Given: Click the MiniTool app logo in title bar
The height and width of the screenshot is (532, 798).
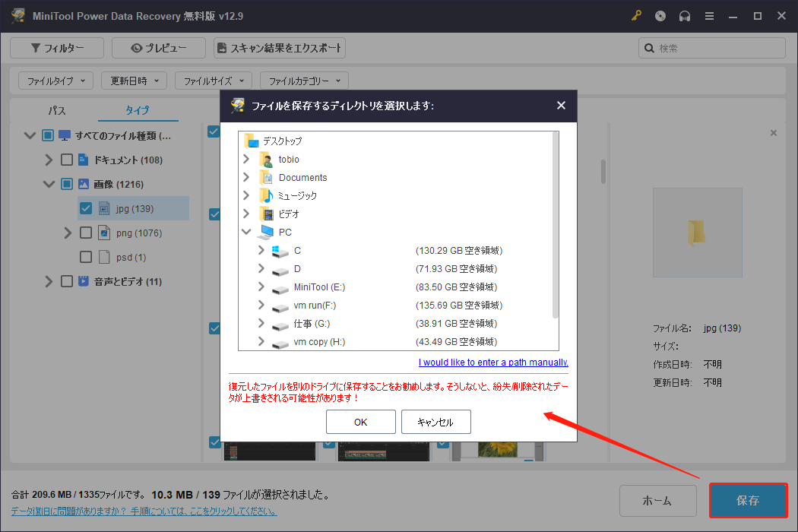Looking at the screenshot, I should click(x=18, y=16).
